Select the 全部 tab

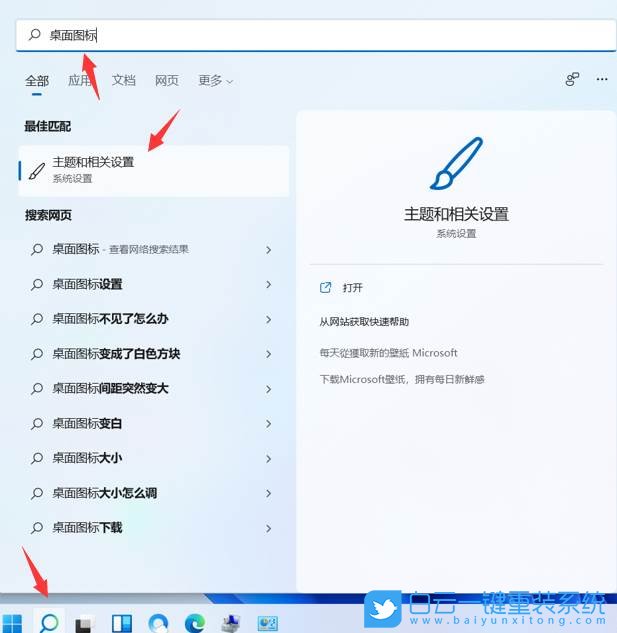[x=37, y=81]
